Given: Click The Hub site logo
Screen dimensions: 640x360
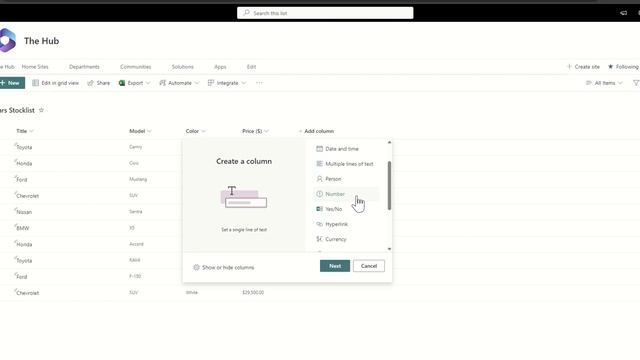Looking at the screenshot, I should point(7,40).
